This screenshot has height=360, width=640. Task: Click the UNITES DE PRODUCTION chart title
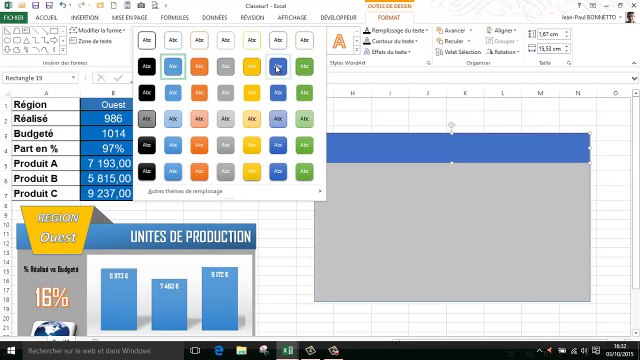(x=190, y=237)
